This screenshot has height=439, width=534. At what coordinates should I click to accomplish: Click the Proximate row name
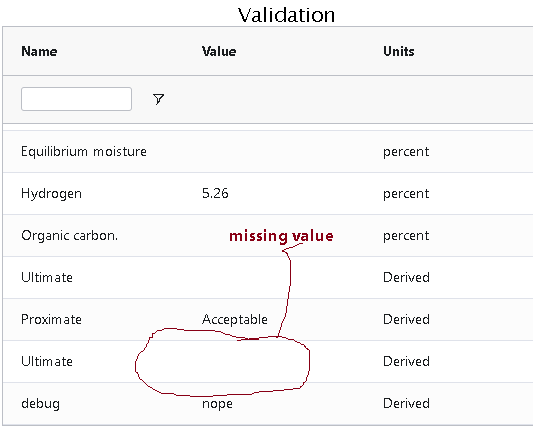[51, 319]
